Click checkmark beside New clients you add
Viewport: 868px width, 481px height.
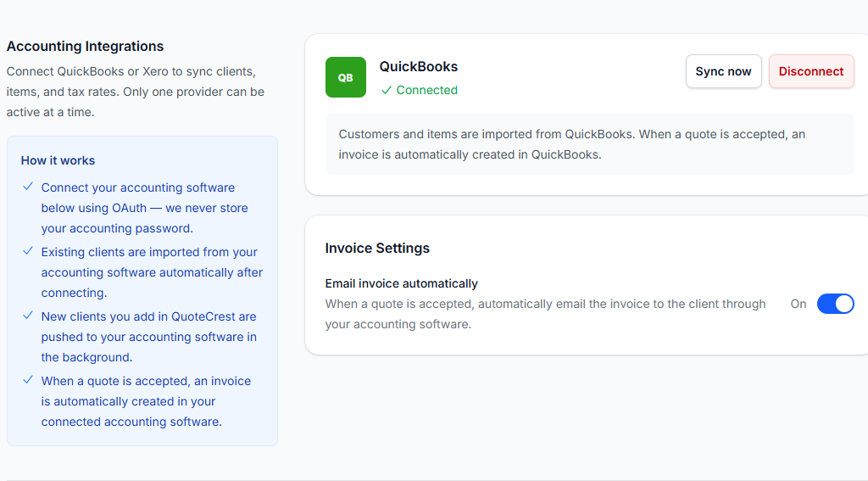pyautogui.click(x=28, y=316)
